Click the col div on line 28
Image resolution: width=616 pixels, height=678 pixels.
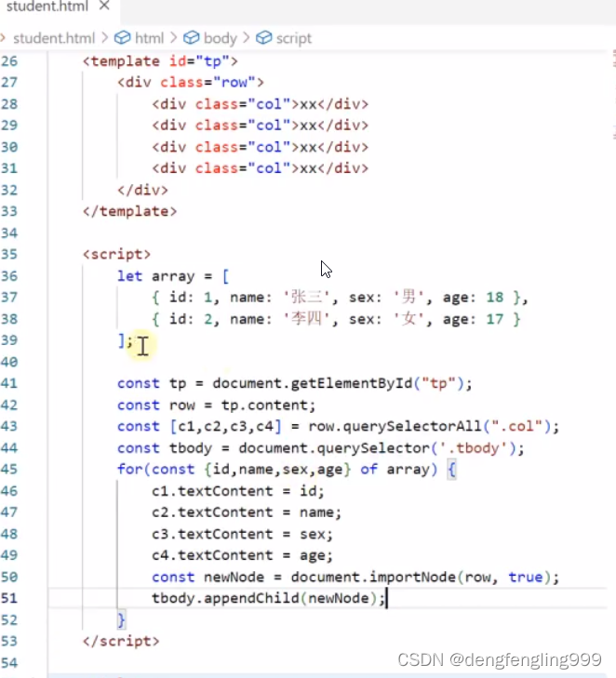click(260, 104)
